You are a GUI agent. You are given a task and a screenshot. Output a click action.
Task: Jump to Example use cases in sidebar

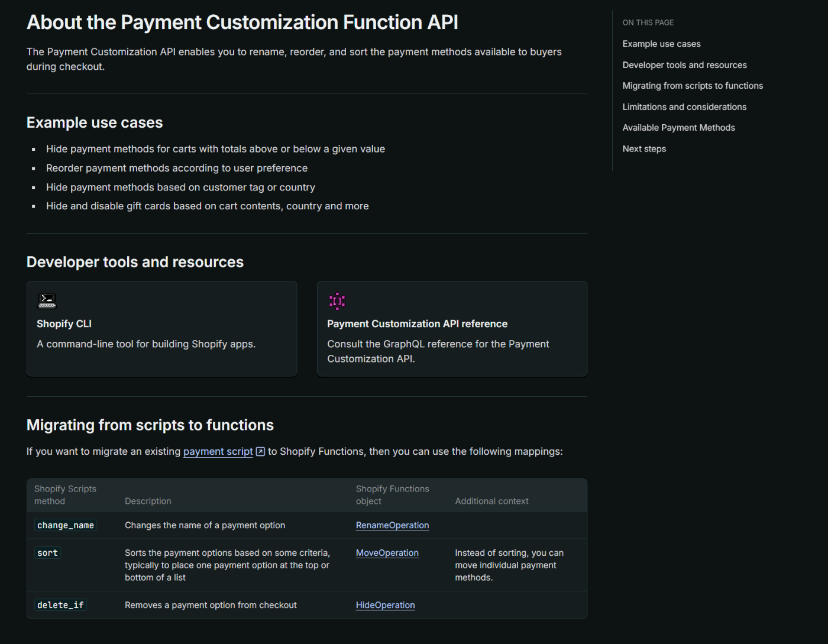click(x=661, y=44)
